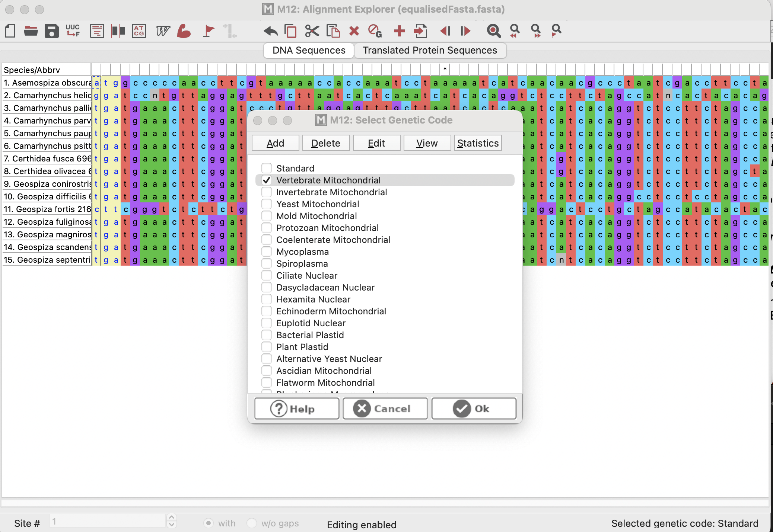773x532 pixels.
Task: Click View genetic code button
Action: (427, 143)
